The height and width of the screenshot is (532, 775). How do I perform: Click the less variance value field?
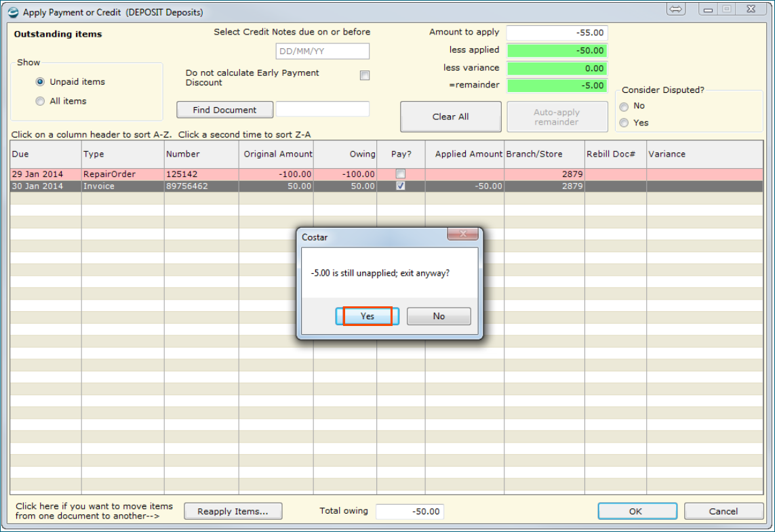[557, 68]
